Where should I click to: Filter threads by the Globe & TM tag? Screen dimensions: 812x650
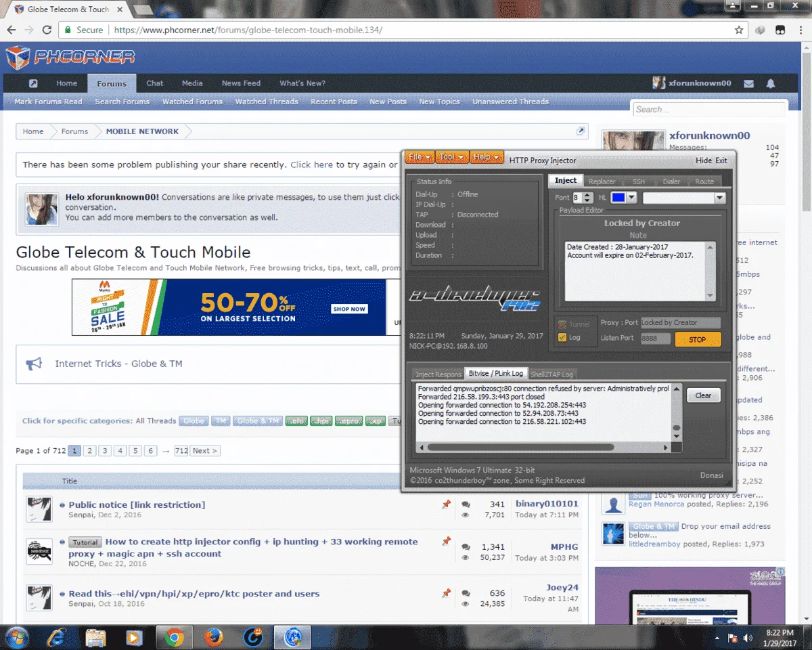257,421
